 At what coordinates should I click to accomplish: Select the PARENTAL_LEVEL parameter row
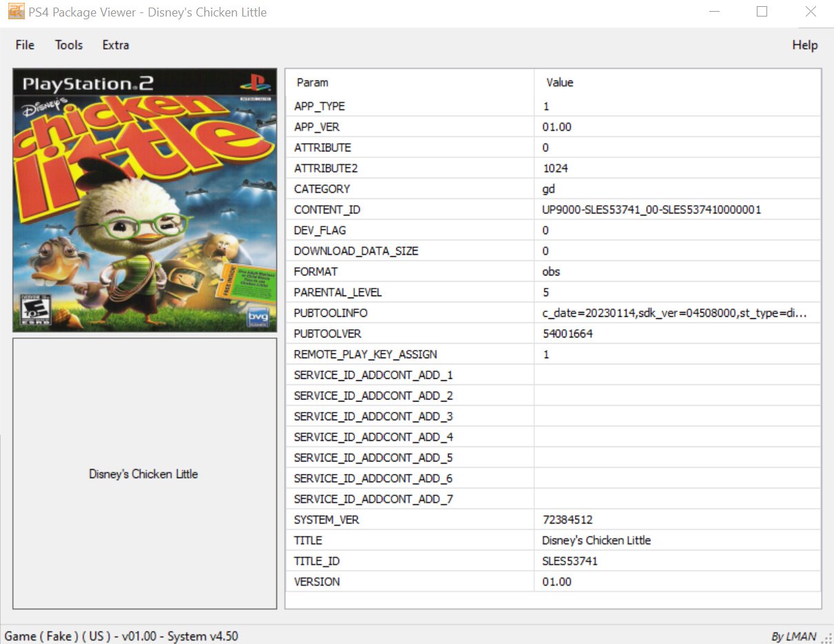tap(338, 292)
